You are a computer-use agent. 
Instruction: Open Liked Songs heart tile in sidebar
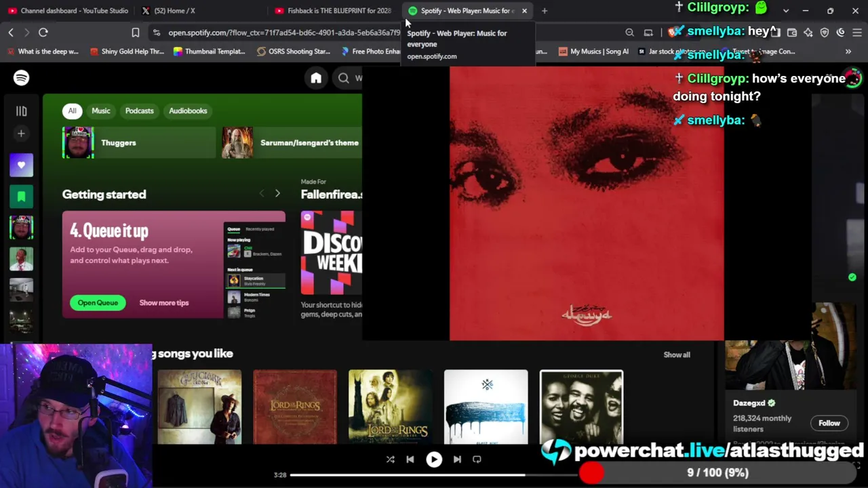[21, 165]
